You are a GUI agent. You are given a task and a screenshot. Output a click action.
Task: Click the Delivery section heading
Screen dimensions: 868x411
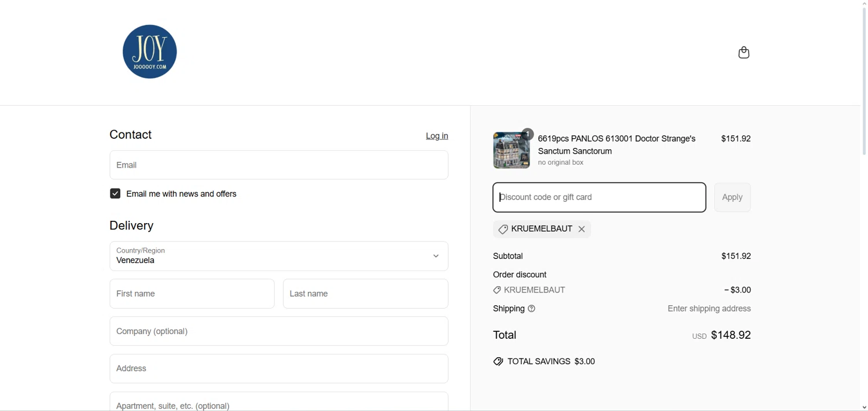pos(131,226)
